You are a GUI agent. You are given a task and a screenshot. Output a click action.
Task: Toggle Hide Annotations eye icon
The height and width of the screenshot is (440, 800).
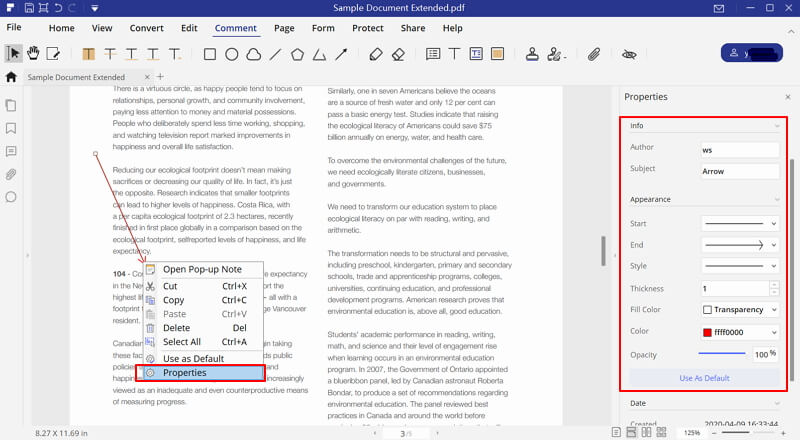click(629, 54)
